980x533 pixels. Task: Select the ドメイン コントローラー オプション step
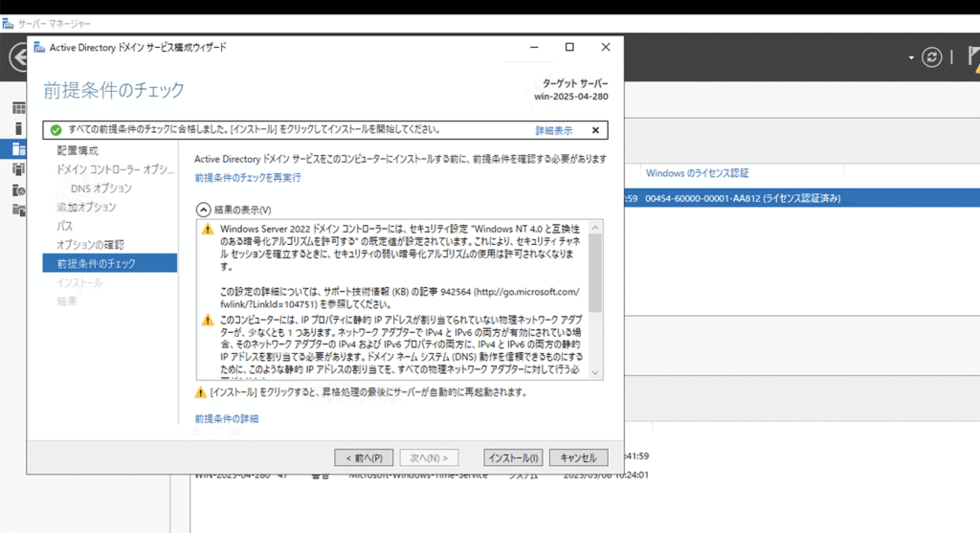(x=116, y=169)
